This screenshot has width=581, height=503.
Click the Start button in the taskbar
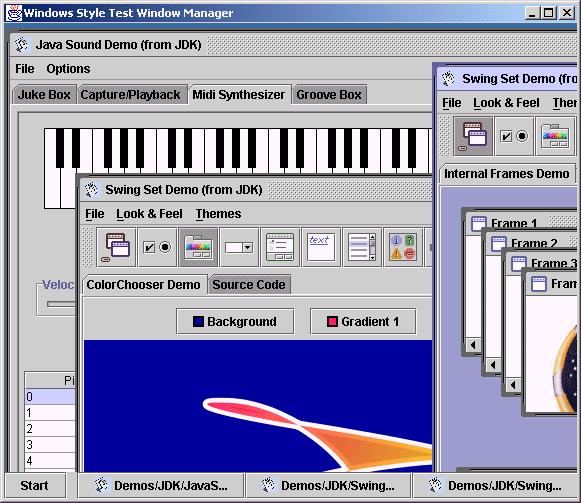[x=35, y=486]
